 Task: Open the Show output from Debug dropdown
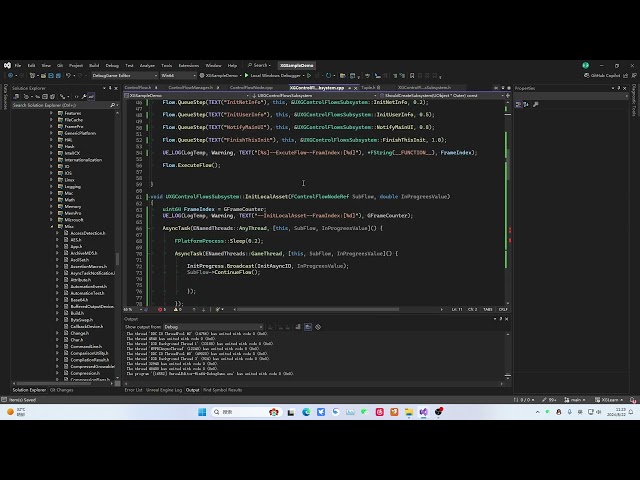click(213, 327)
